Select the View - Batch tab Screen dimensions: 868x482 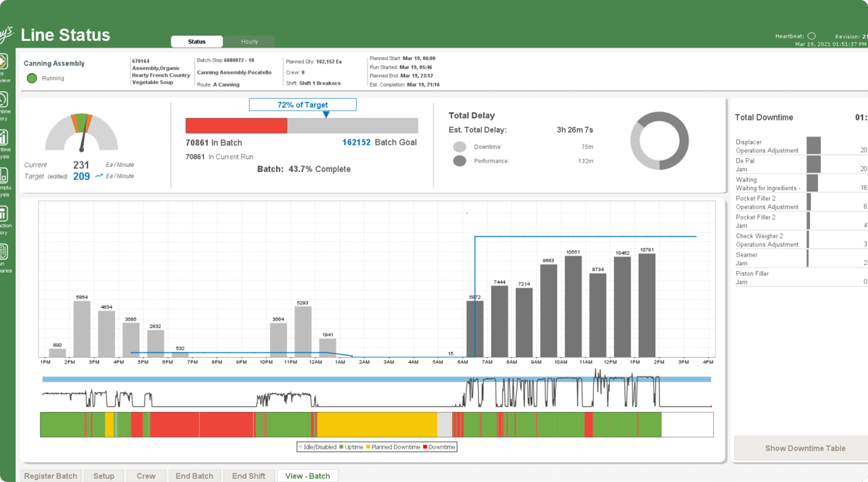307,475
